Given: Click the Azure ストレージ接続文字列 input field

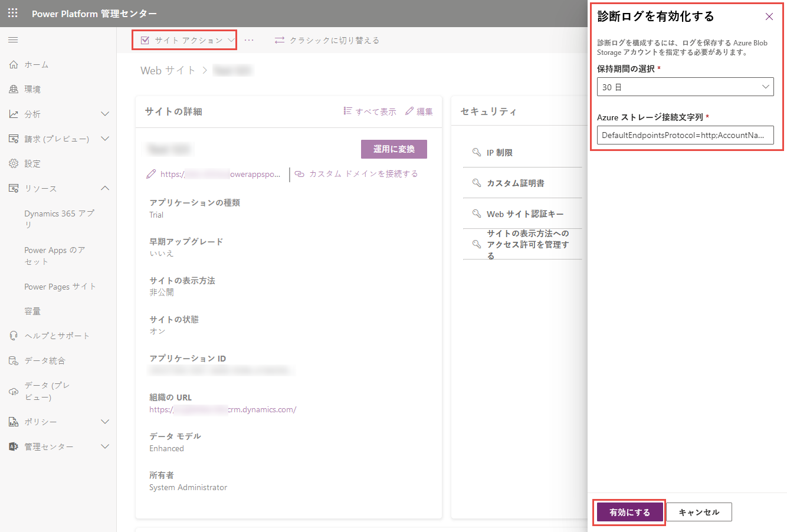Looking at the screenshot, I should pos(685,135).
